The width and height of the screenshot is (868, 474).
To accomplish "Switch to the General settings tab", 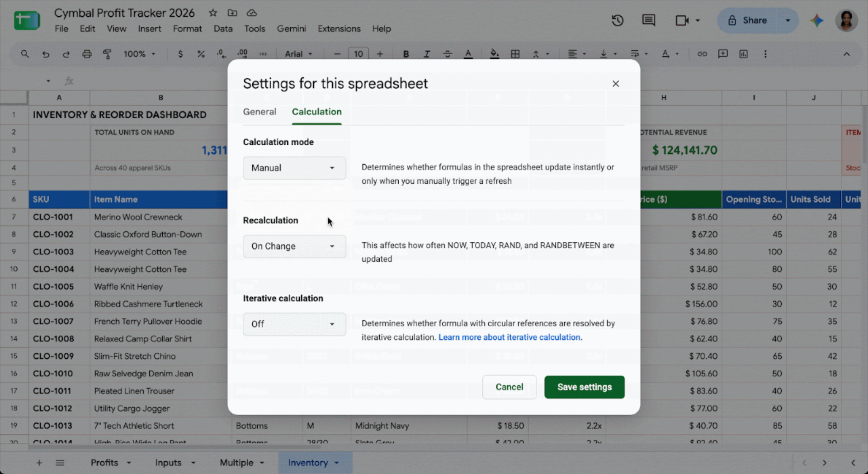I will [x=259, y=112].
